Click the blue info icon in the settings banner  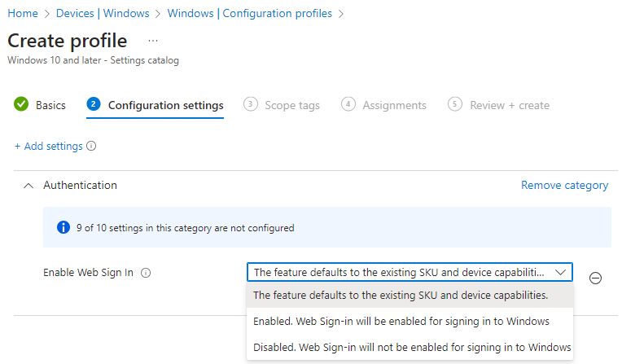coord(64,227)
